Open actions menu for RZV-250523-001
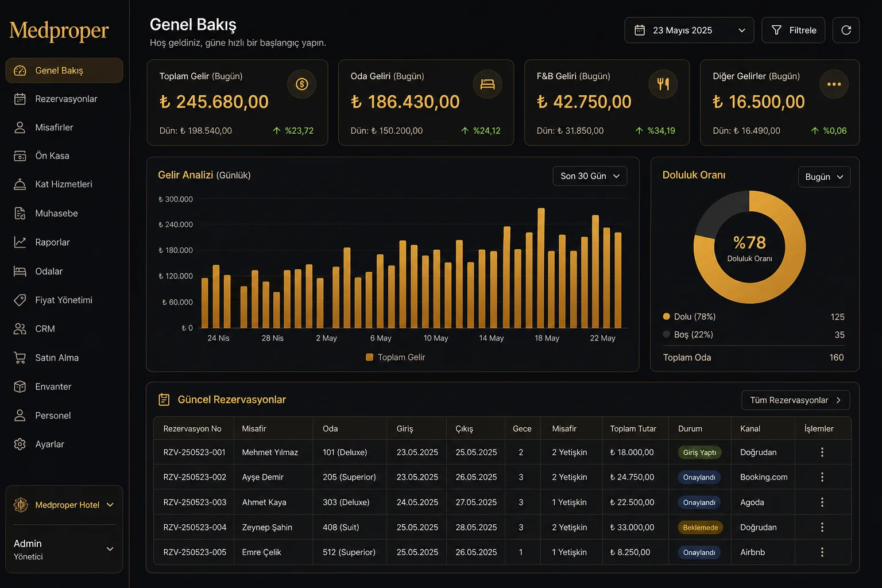The image size is (882, 588). (822, 452)
